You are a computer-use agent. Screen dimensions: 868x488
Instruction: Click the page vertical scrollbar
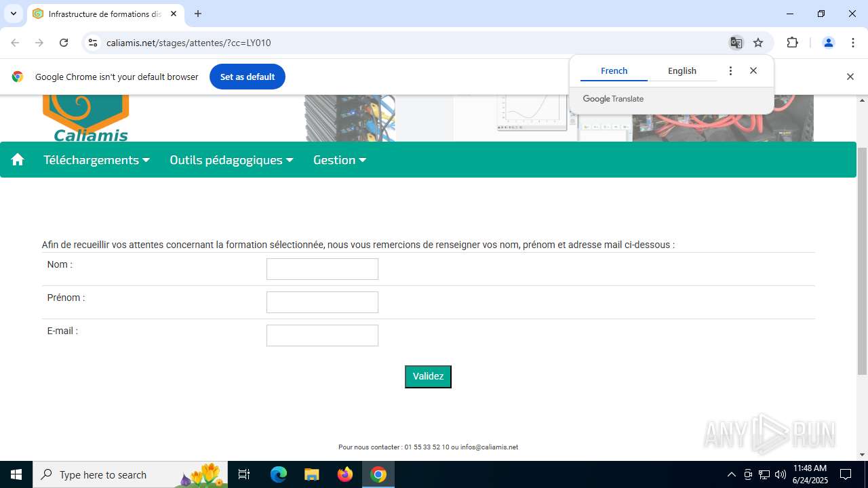pos(862,261)
